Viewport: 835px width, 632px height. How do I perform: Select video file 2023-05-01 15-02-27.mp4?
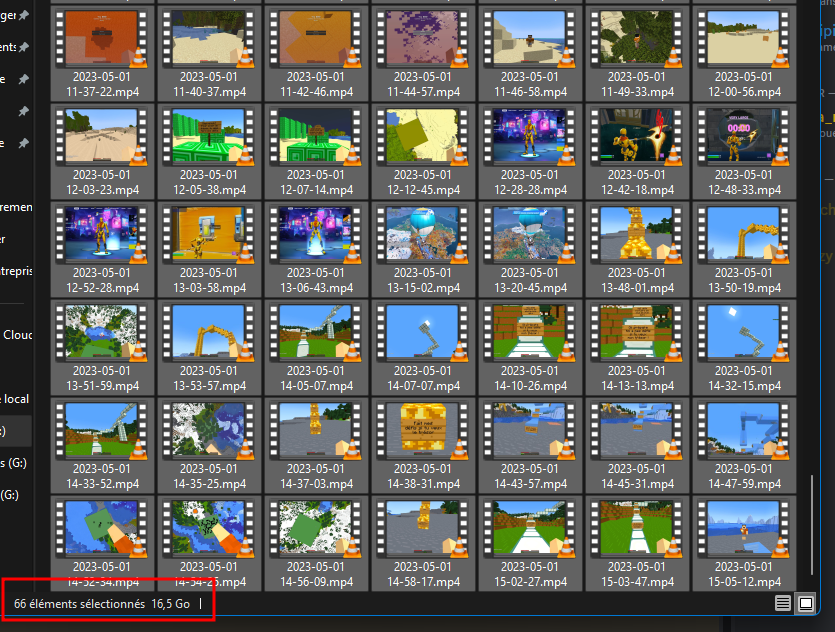[530, 543]
